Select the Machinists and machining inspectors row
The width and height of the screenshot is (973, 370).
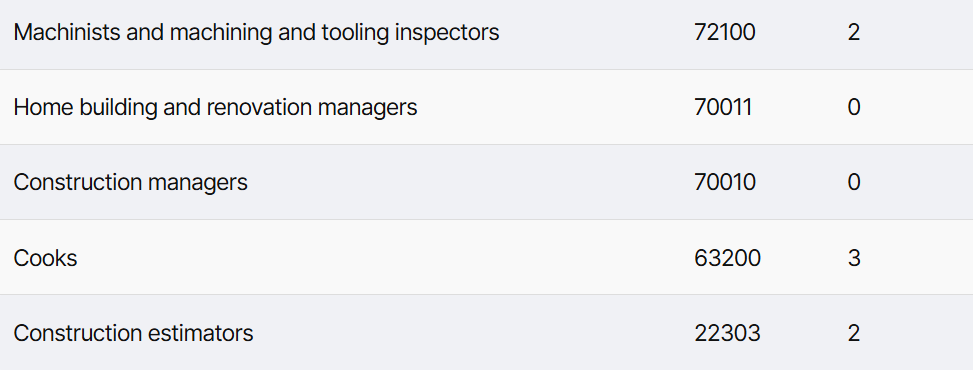coord(486,34)
